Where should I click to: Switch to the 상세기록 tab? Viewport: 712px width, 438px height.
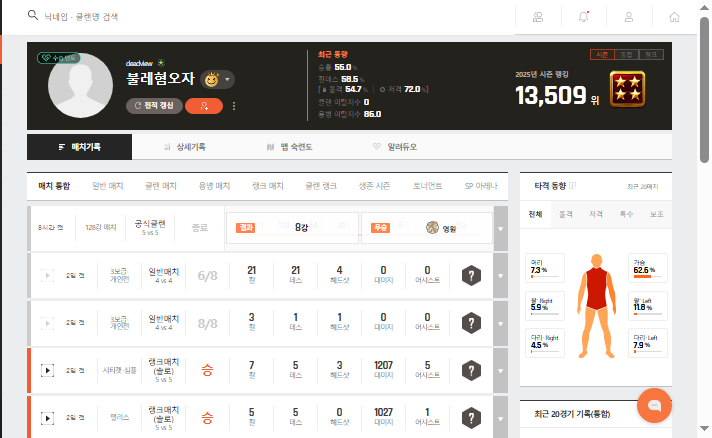[x=185, y=147]
